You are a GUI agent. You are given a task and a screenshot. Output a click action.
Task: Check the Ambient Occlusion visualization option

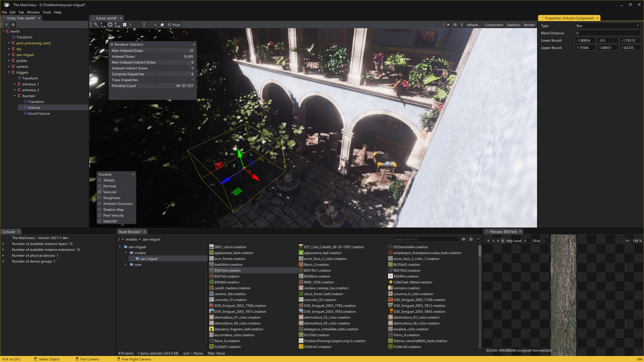pyautogui.click(x=100, y=204)
